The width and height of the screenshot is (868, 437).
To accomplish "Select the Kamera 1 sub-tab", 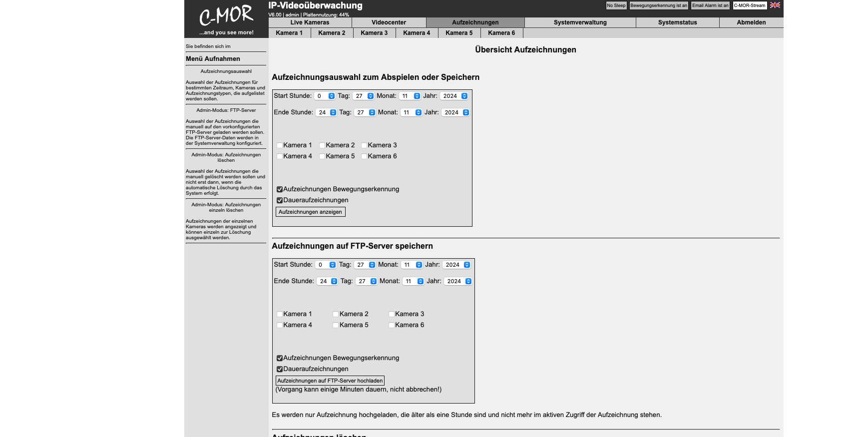I will tap(289, 33).
